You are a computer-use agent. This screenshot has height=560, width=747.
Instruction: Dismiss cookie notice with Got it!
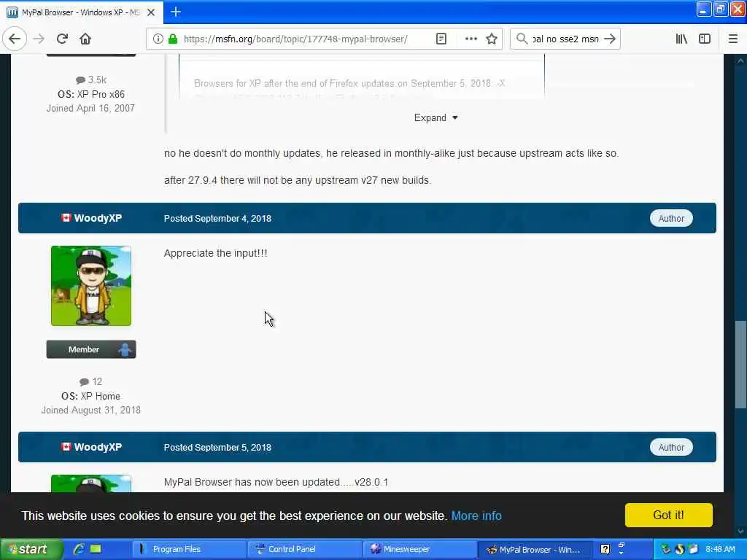668,516
